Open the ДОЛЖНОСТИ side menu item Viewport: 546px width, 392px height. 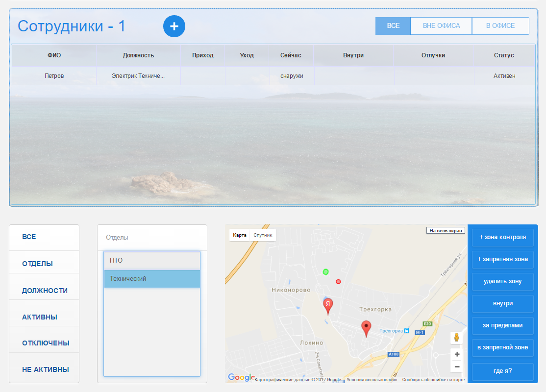coord(45,291)
